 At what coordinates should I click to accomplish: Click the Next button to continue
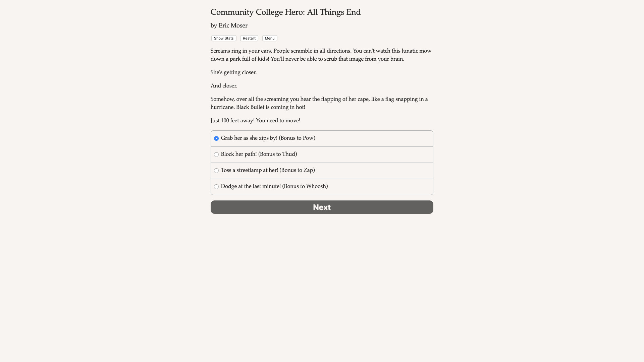(x=322, y=207)
